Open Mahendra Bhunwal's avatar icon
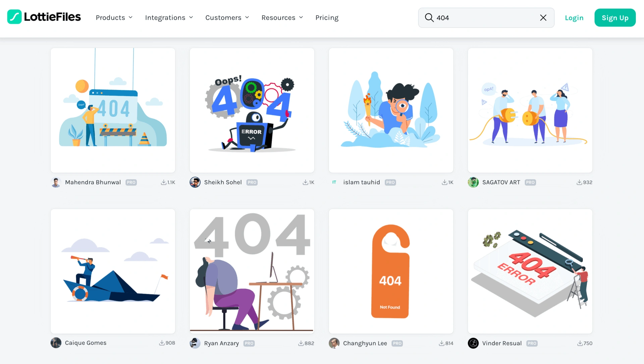 (56, 182)
